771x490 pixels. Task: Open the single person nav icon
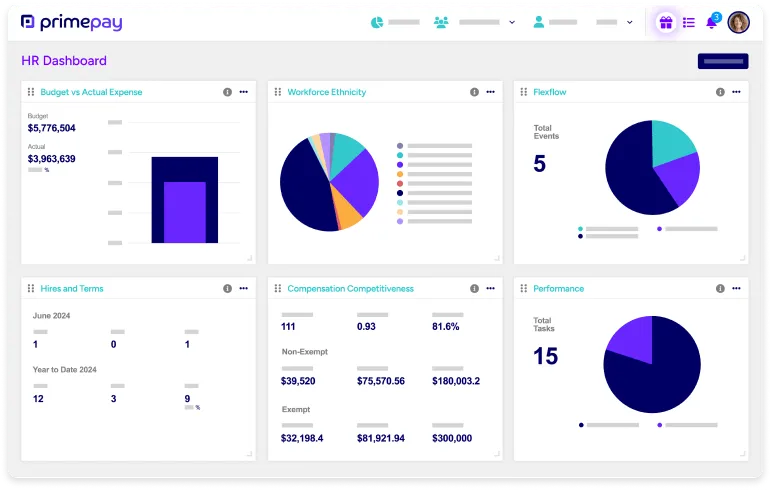click(x=539, y=22)
